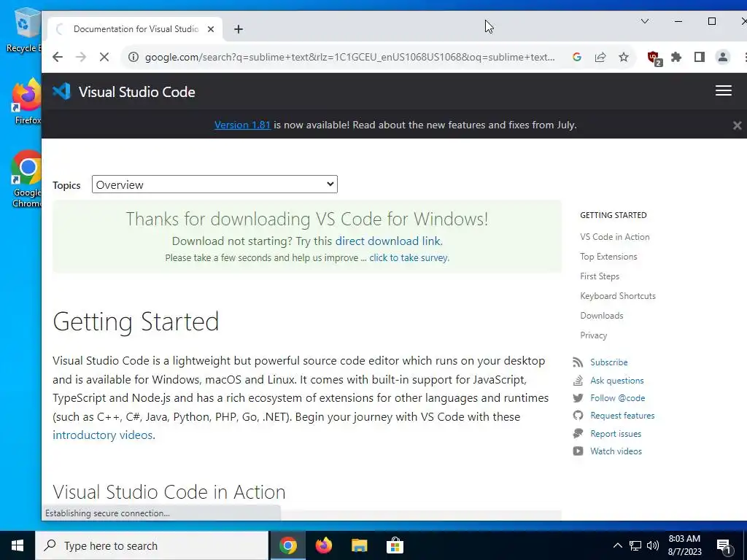The image size is (747, 560).
Task: Select the Documentation for Visual Studio tab
Action: [x=135, y=29]
